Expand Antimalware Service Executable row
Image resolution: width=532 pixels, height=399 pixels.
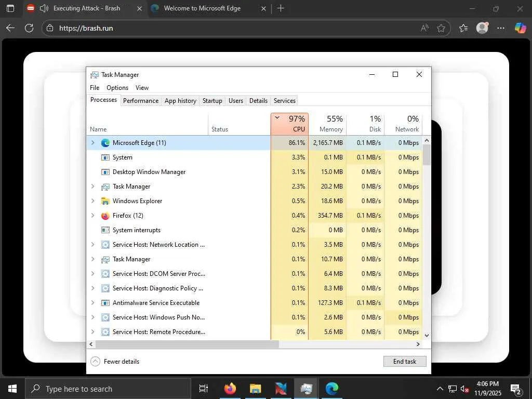click(92, 303)
